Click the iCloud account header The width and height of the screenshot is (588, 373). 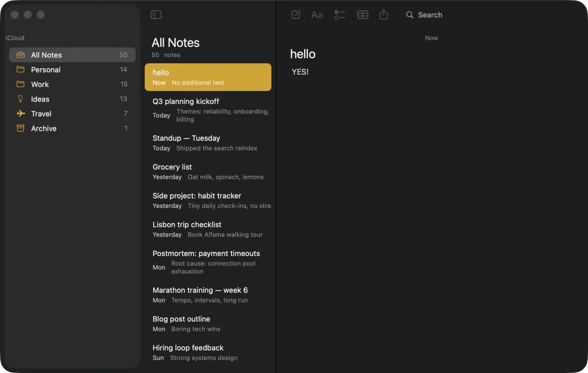coord(15,38)
